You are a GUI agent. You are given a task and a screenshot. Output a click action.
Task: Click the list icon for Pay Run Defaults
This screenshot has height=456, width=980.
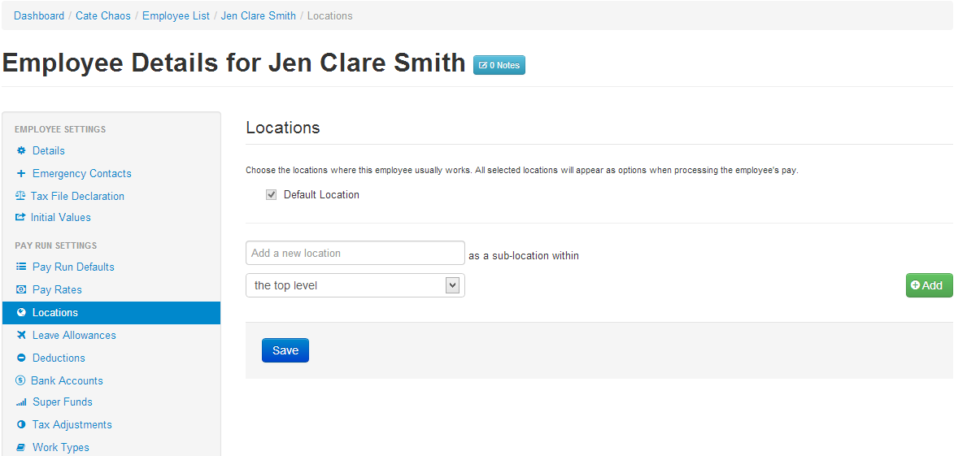coord(21,267)
